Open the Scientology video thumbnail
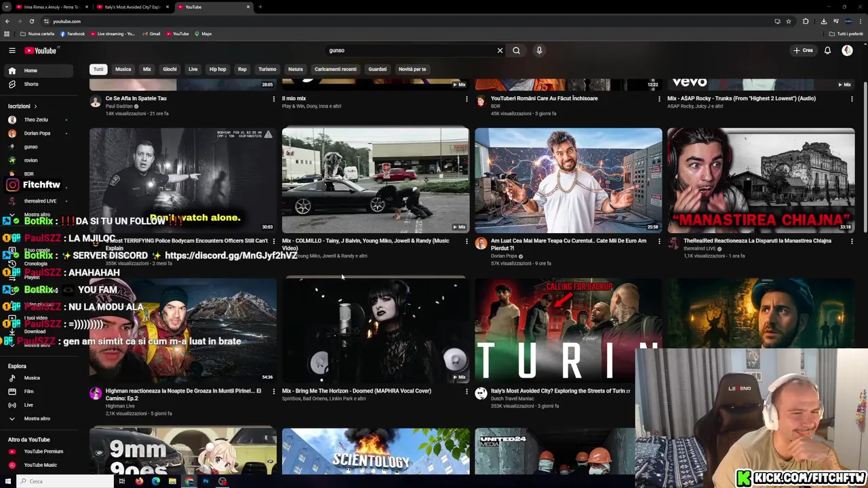This screenshot has height=488, width=868. (x=376, y=451)
